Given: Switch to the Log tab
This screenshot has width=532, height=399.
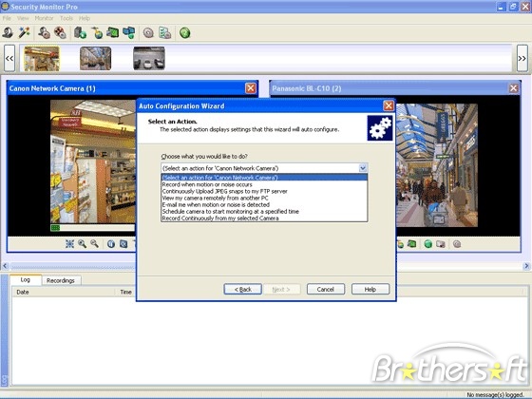Looking at the screenshot, I should 26,280.
